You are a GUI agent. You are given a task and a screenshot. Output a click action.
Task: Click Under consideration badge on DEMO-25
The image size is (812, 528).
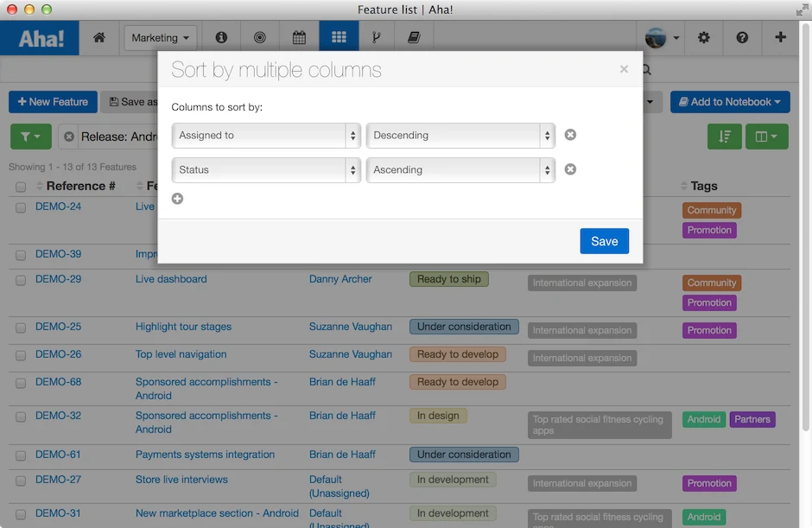point(464,327)
